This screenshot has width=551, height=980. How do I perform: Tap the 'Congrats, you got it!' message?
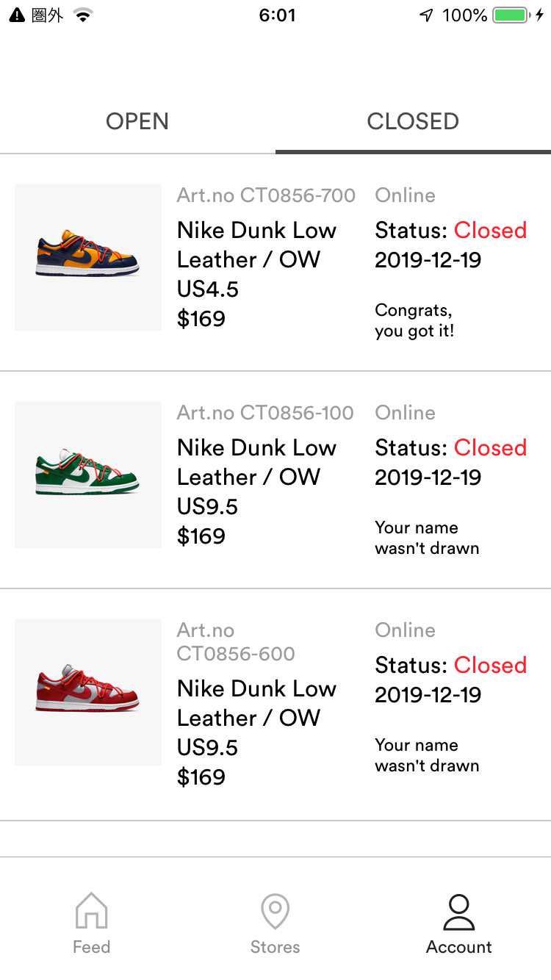tap(414, 320)
